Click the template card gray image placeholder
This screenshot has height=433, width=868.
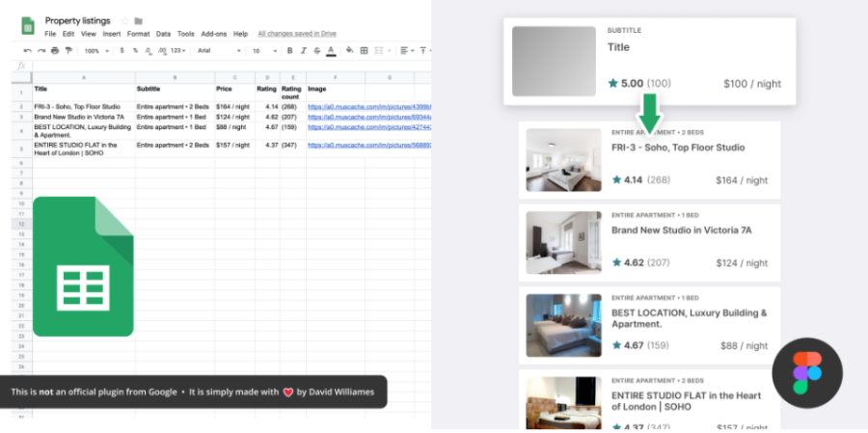(554, 62)
